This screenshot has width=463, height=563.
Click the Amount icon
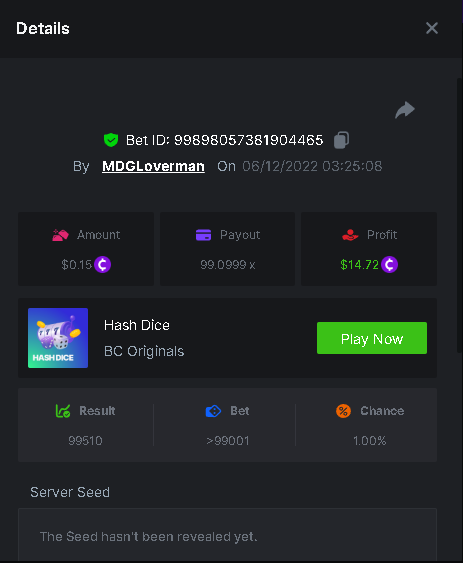click(60, 235)
